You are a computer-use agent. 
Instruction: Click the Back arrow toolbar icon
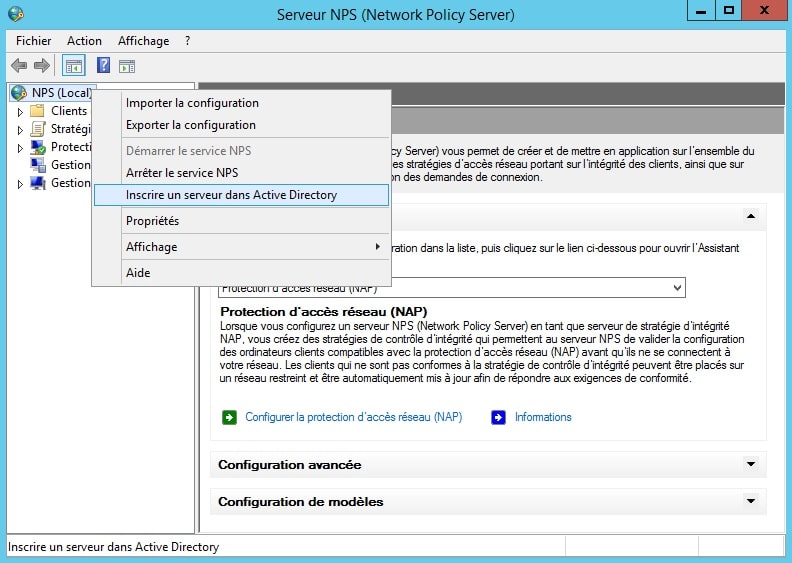(19, 66)
